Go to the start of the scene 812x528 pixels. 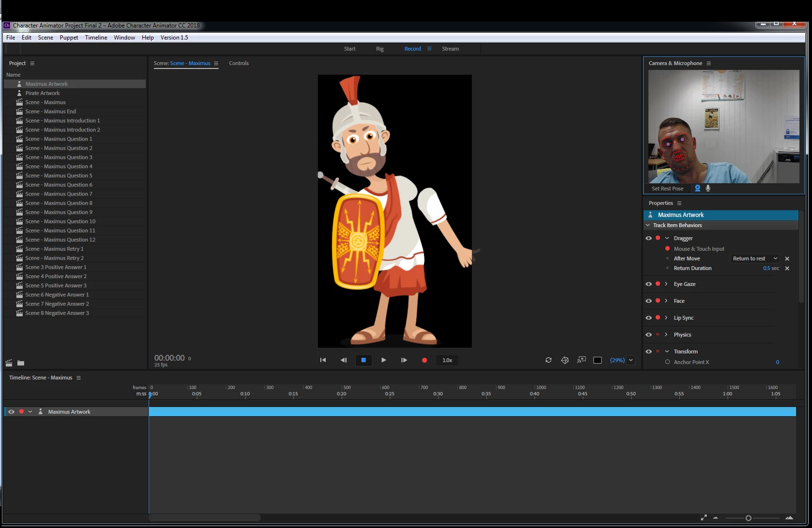pyautogui.click(x=323, y=360)
